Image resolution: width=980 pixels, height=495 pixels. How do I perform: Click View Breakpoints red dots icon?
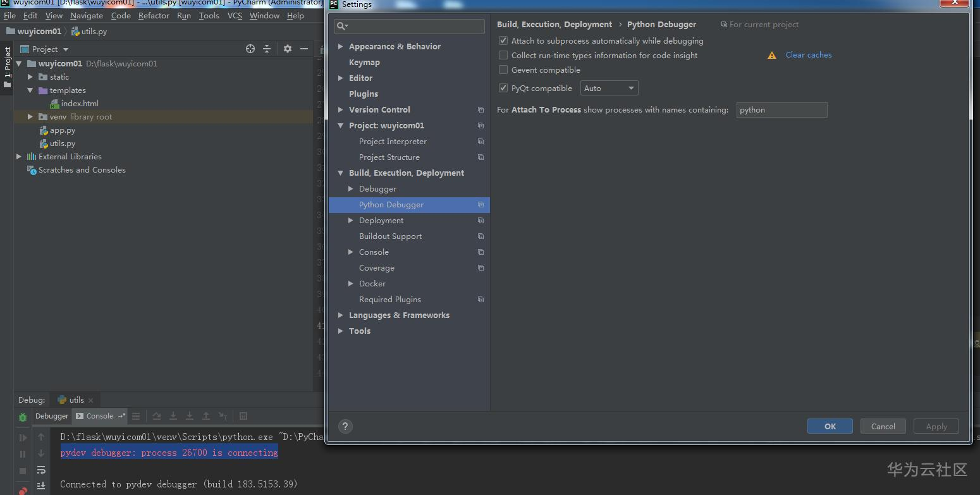(23, 490)
